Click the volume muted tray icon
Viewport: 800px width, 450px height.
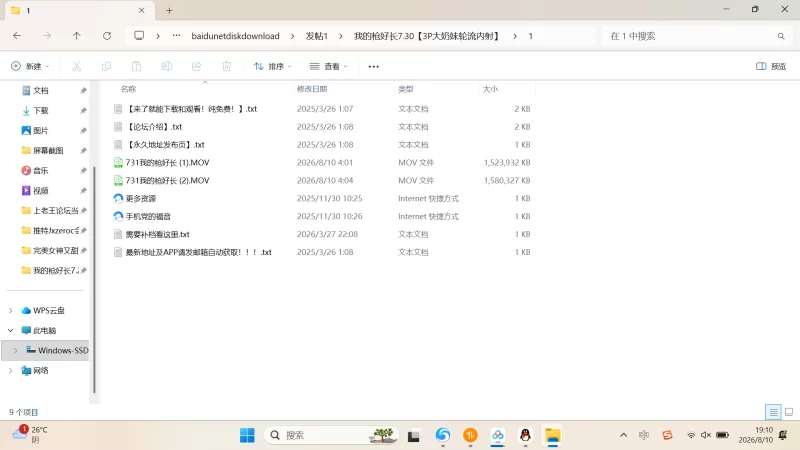(706, 435)
